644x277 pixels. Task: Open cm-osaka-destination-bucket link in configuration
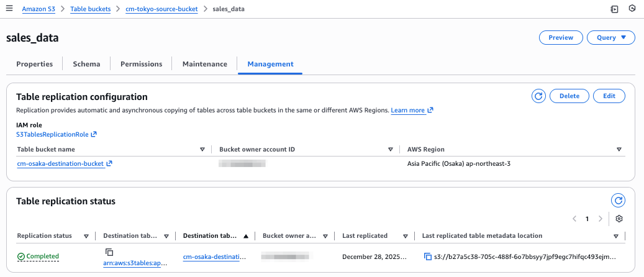[60, 163]
